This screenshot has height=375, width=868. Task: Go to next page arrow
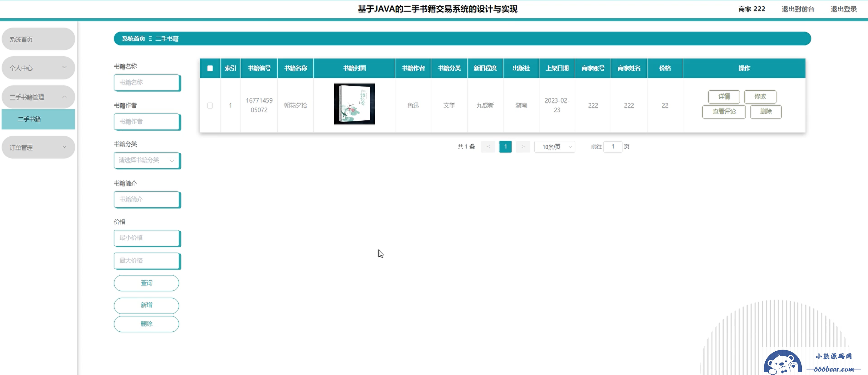(523, 146)
